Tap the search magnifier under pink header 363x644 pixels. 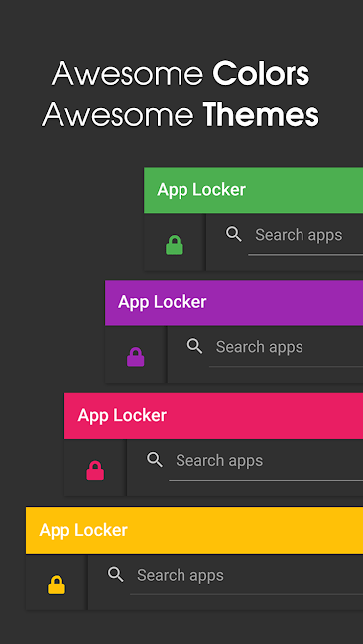coord(155,460)
